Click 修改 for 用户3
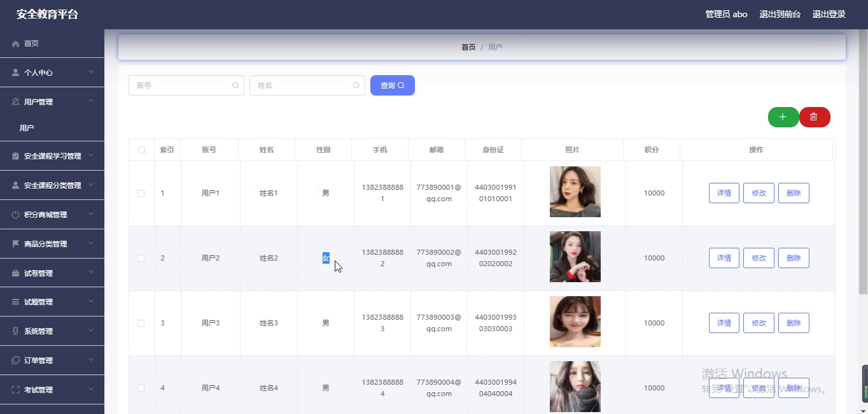Image resolution: width=868 pixels, height=414 pixels. (x=759, y=323)
